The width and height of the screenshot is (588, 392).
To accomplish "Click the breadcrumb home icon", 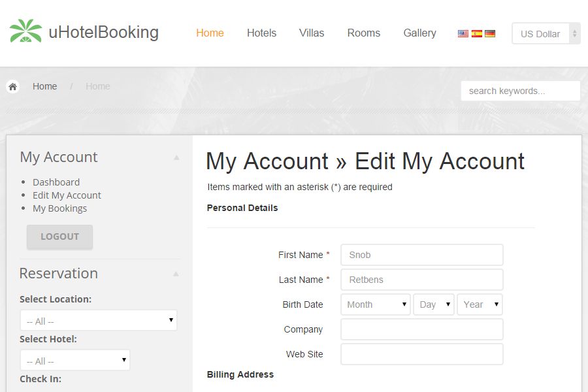I will tap(12, 86).
